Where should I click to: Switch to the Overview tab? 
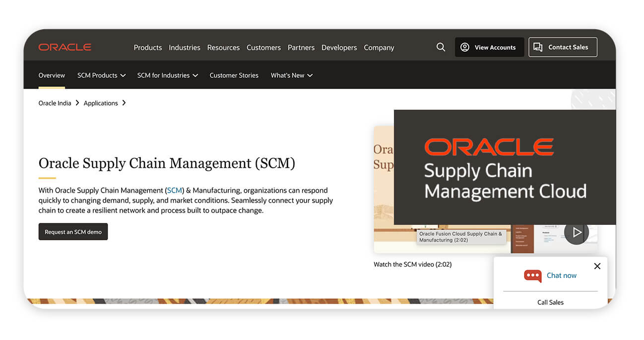[x=52, y=75]
